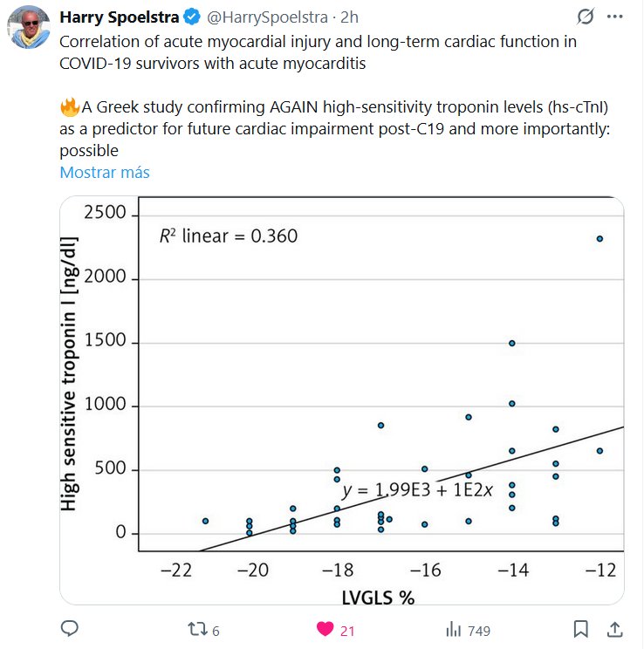Click the reply speech bubble icon
Image resolution: width=644 pixels, height=649 pixels.
(71, 629)
